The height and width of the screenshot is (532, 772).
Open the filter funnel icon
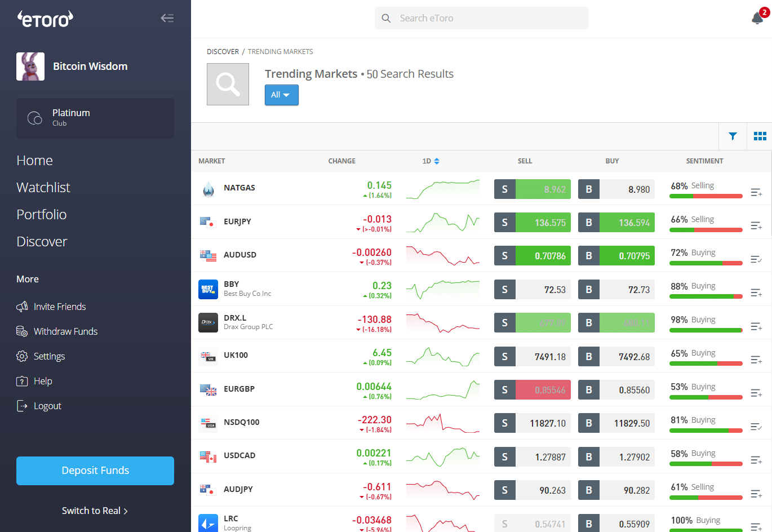click(733, 136)
